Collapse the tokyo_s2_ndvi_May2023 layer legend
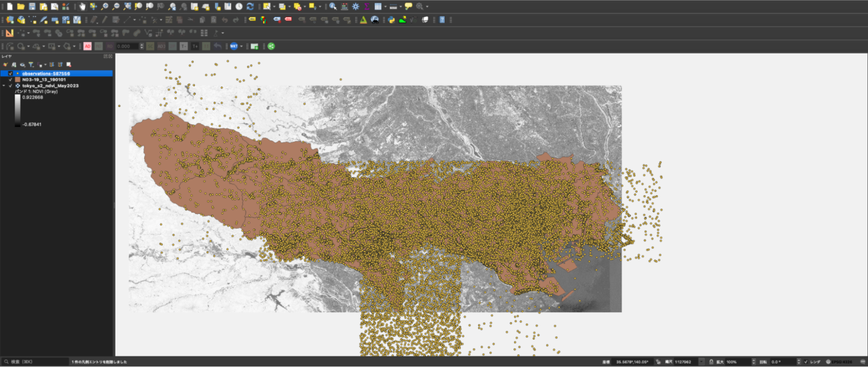The width and height of the screenshot is (868, 367). pyautogui.click(x=4, y=86)
